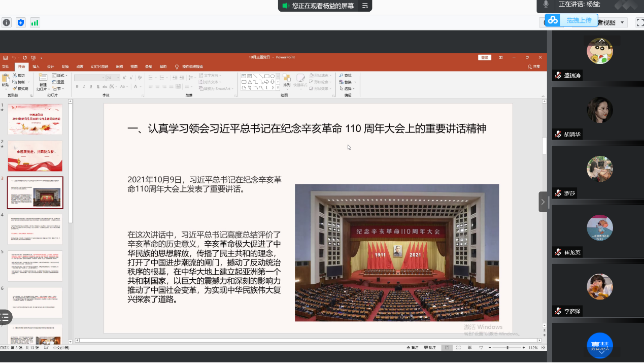The width and height of the screenshot is (644, 363).
Task: Select slide 4 thumbnail in the slide panel
Action: [35, 229]
